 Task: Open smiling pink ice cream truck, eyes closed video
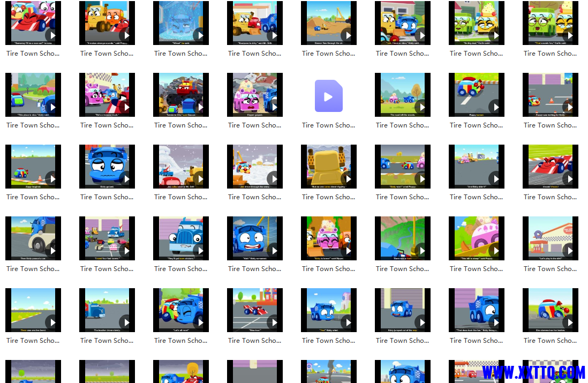tap(328, 238)
